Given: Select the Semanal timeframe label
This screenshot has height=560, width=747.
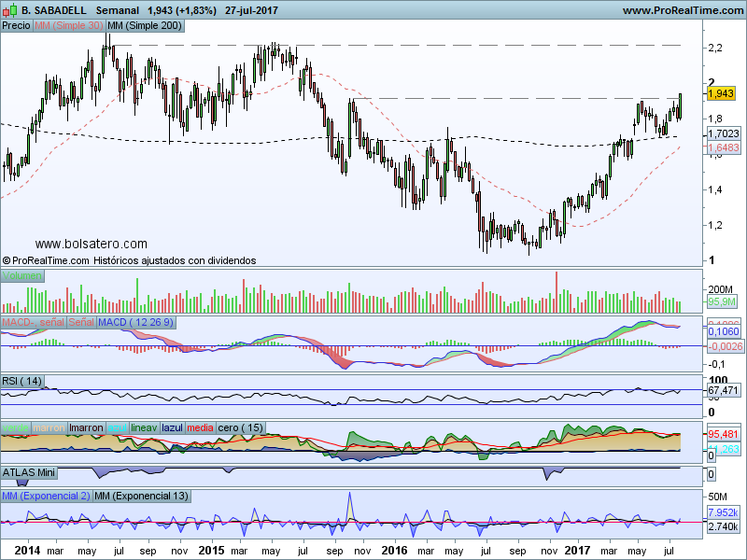Looking at the screenshot, I should (x=118, y=10).
